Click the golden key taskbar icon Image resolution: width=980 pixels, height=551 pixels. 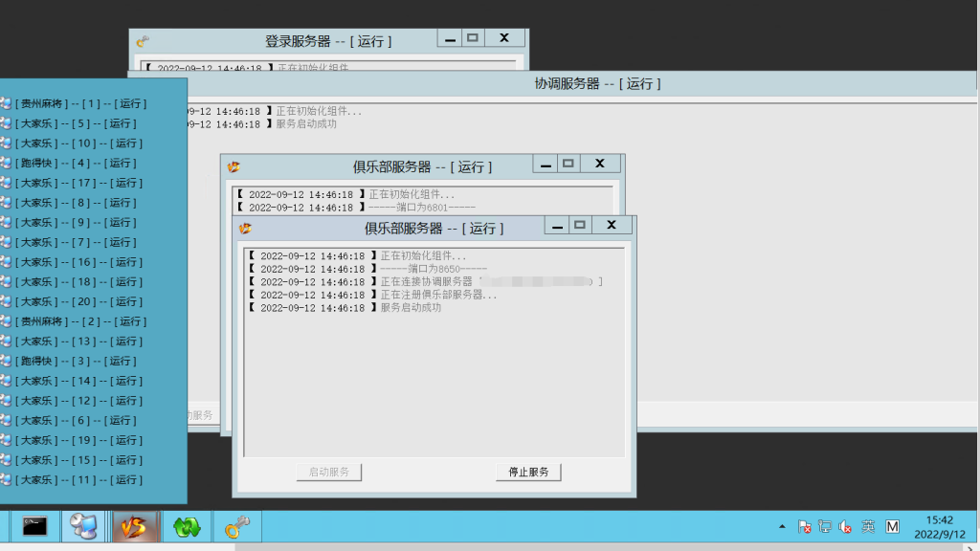(235, 526)
